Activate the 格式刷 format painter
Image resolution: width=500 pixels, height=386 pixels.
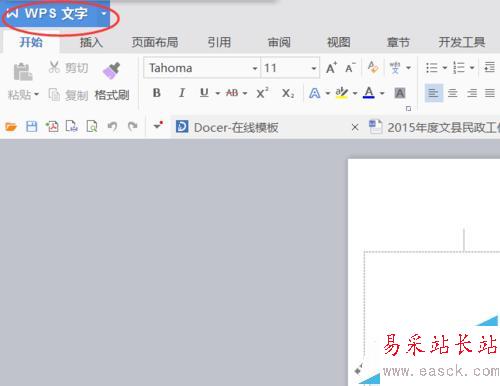(x=112, y=82)
